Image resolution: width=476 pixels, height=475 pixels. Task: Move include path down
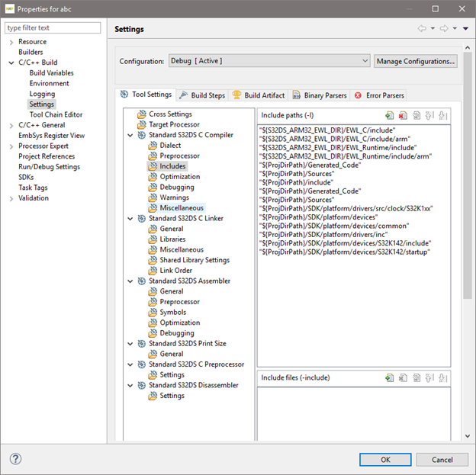(443, 116)
